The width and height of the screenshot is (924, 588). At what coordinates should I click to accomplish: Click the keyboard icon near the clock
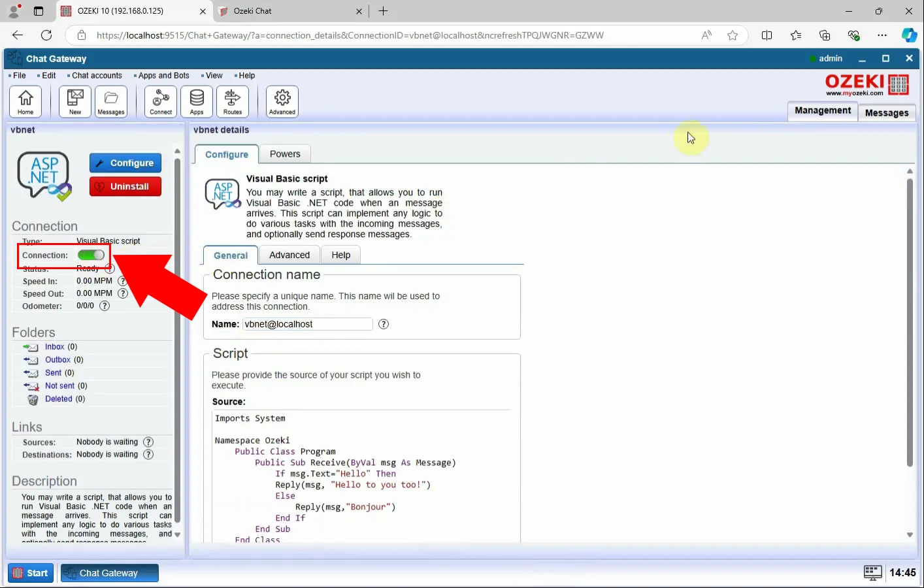[x=872, y=572]
